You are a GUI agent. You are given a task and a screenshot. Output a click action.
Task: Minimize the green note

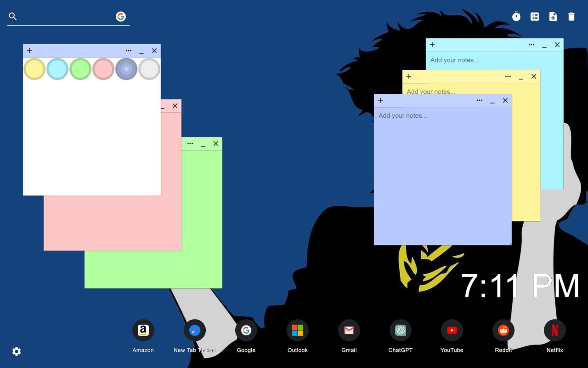(x=203, y=144)
